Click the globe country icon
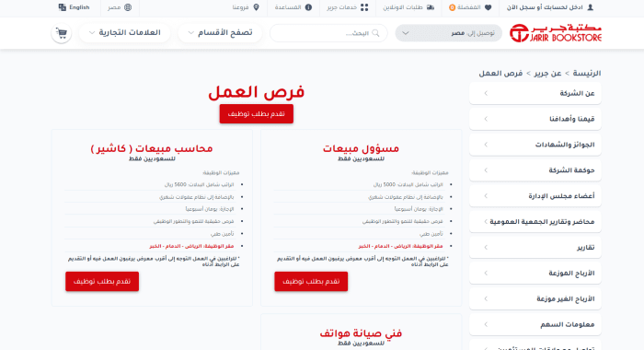The image size is (644, 350). (128, 7)
